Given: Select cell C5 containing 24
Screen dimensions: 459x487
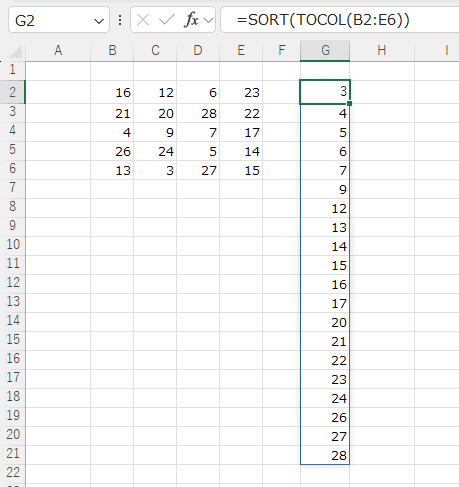Looking at the screenshot, I should tap(155, 152).
